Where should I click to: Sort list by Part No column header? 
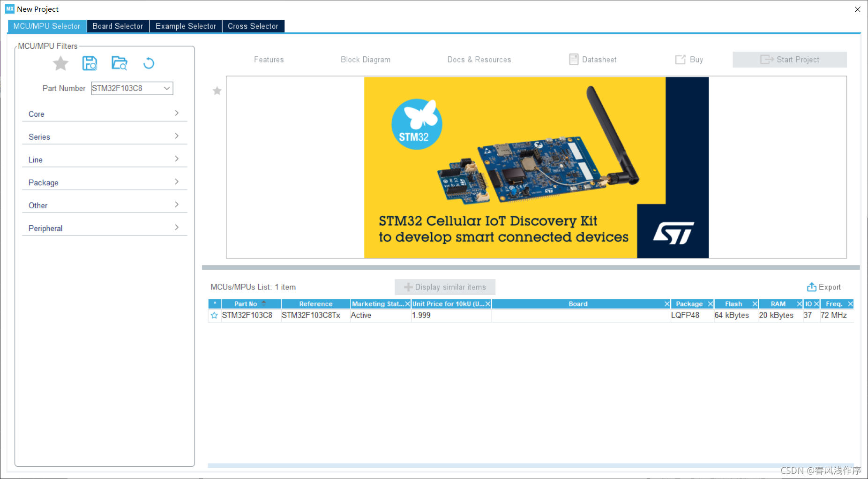coord(251,304)
